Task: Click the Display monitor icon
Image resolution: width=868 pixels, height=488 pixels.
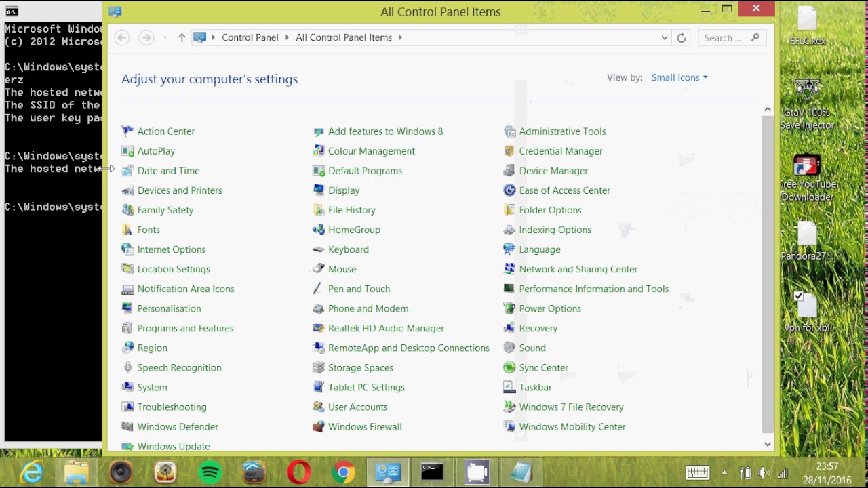Action: (x=319, y=190)
